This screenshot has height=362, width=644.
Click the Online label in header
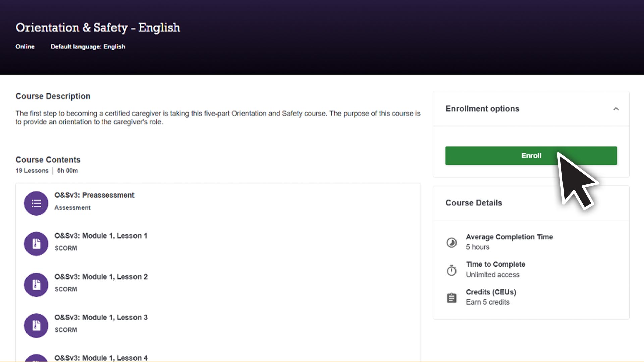(25, 47)
